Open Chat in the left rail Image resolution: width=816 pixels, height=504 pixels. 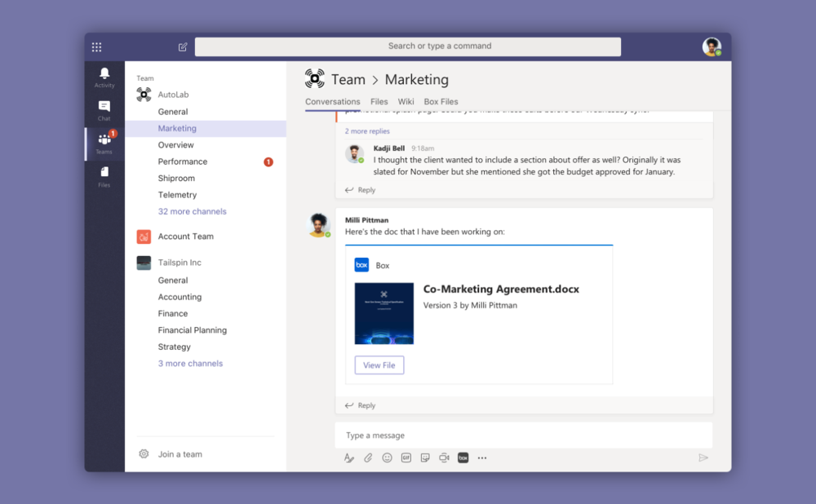(104, 110)
